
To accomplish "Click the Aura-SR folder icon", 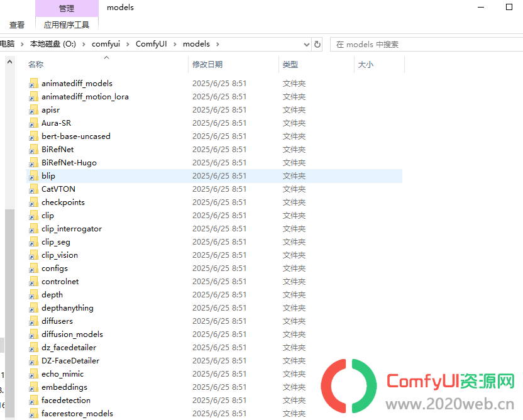I will click(x=33, y=123).
